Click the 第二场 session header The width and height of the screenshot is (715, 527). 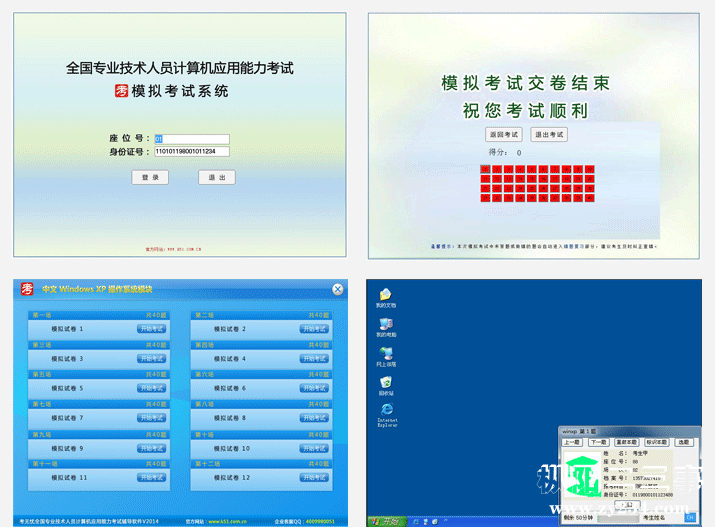(x=261, y=315)
